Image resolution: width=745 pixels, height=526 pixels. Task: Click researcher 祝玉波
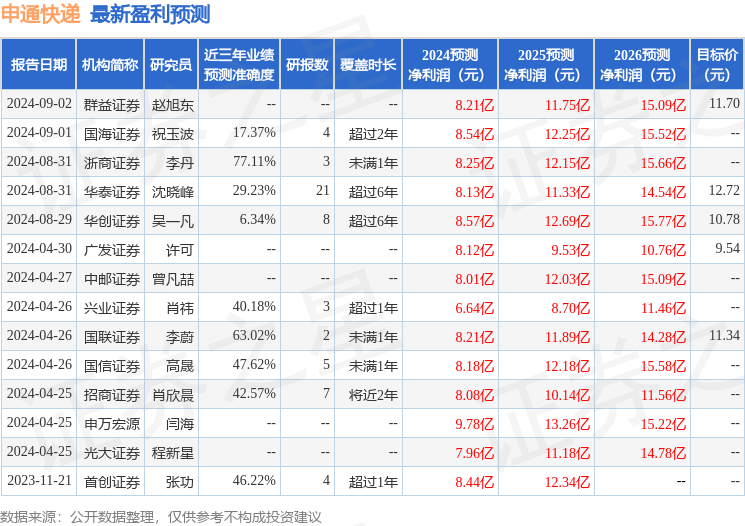click(173, 134)
